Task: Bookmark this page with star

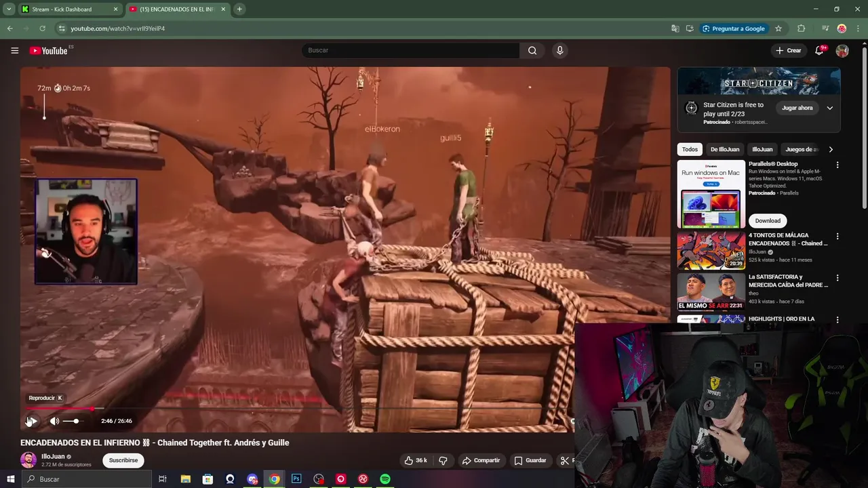Action: (778, 28)
